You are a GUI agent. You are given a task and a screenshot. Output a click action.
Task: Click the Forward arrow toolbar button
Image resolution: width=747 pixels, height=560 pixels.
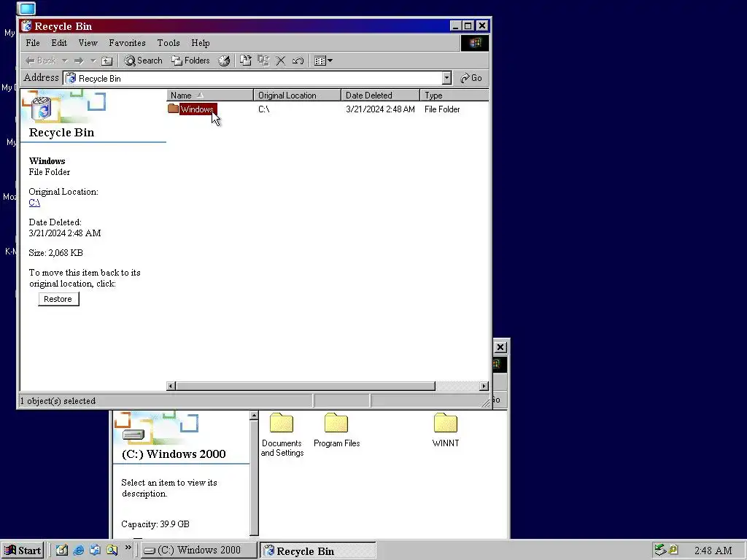pos(79,61)
